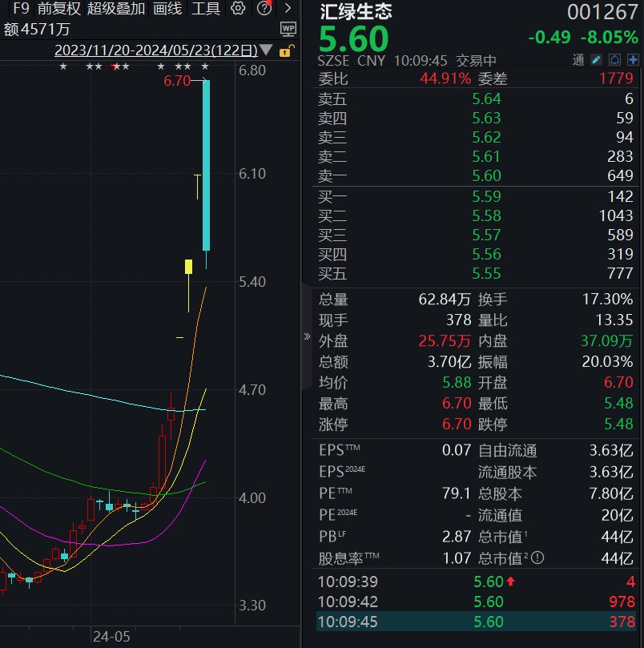Click the 外盘 value 25.75万

pyautogui.click(x=445, y=341)
